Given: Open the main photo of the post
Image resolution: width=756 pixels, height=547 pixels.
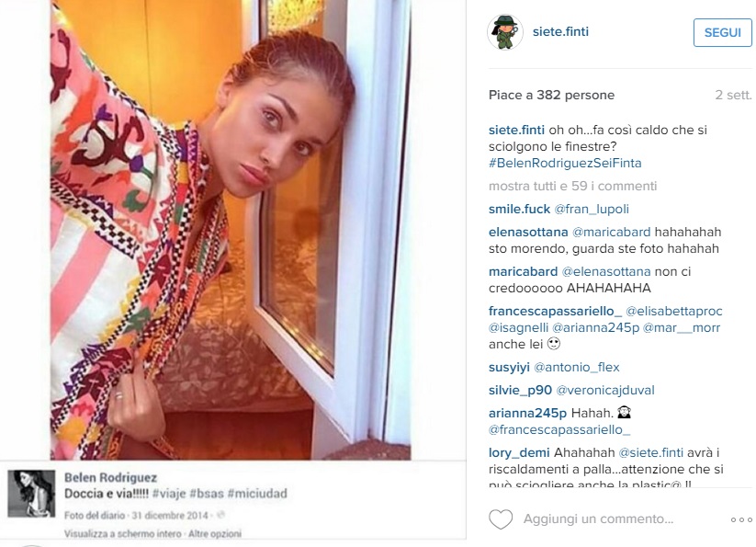Looking at the screenshot, I should point(231,230).
